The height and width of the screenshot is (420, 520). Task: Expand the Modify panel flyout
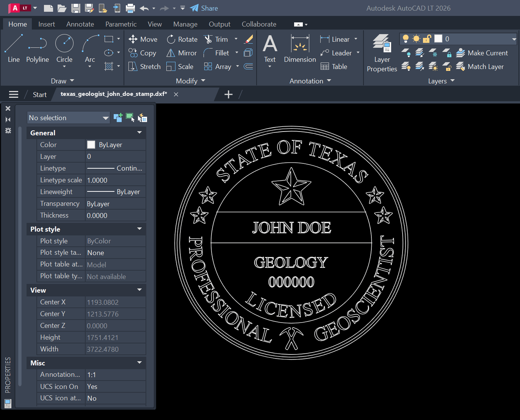click(x=190, y=81)
